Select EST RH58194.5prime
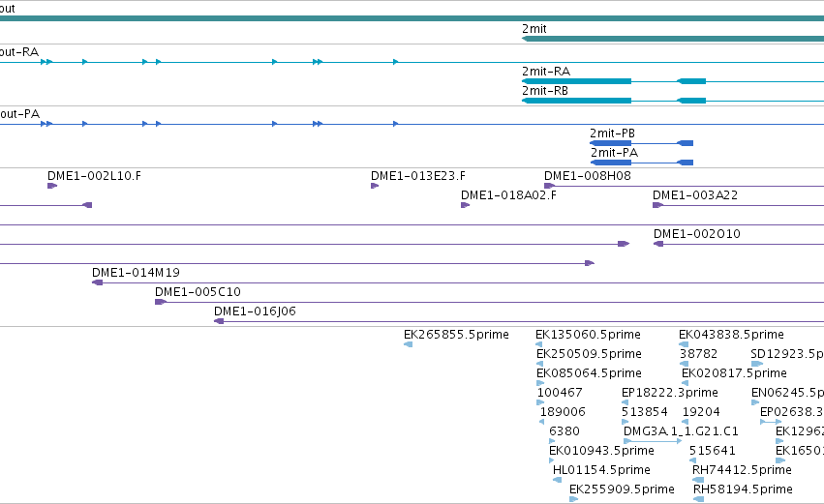 pyautogui.click(x=743, y=489)
